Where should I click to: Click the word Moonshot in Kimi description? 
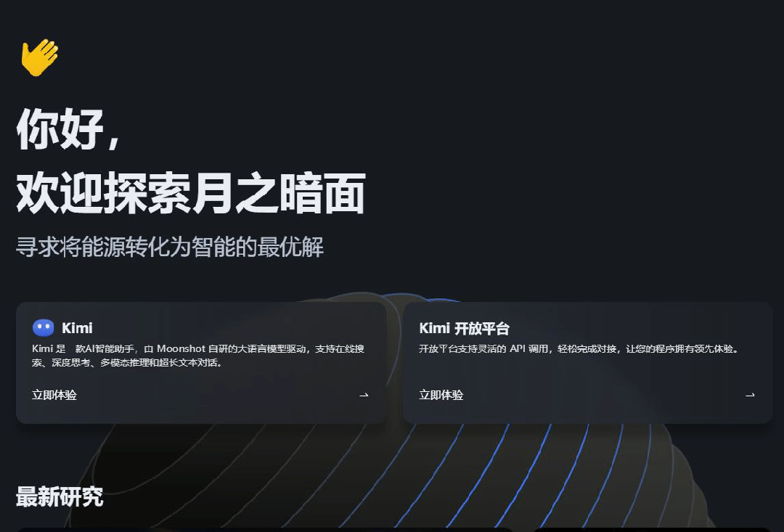click(181, 348)
